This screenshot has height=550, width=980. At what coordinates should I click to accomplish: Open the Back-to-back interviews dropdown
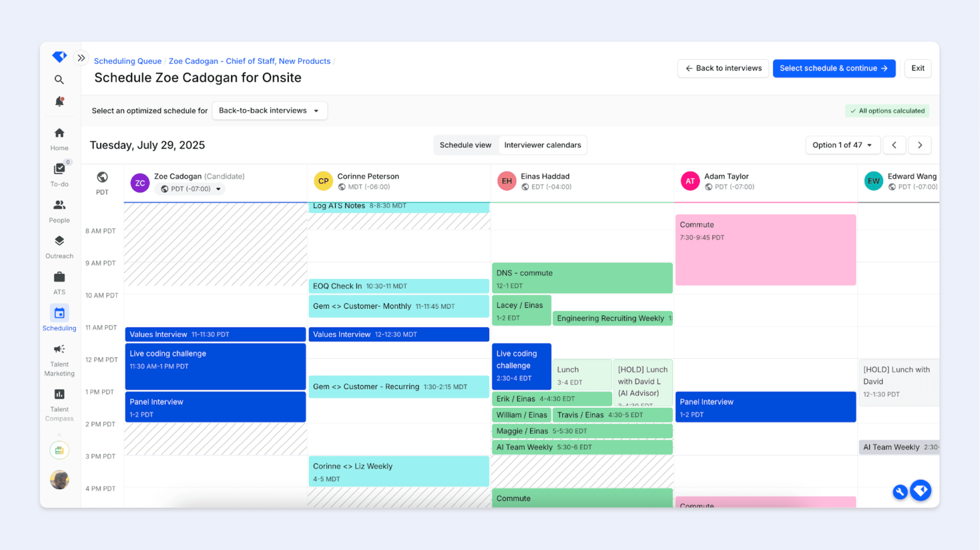[x=269, y=111]
